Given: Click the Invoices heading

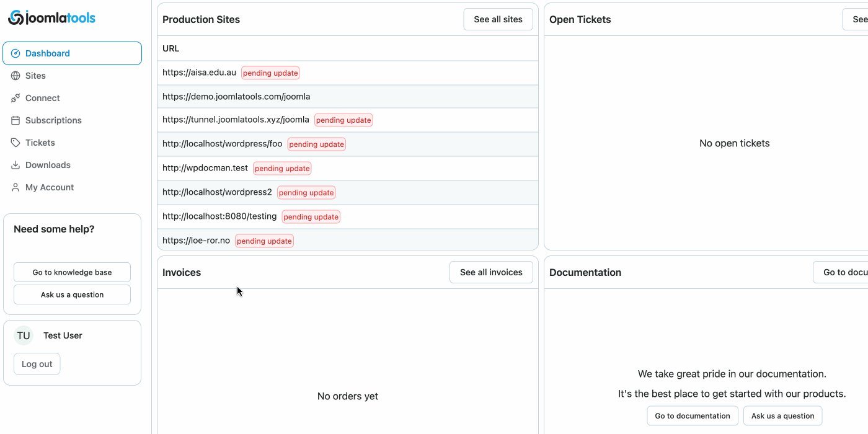Looking at the screenshot, I should point(182,272).
